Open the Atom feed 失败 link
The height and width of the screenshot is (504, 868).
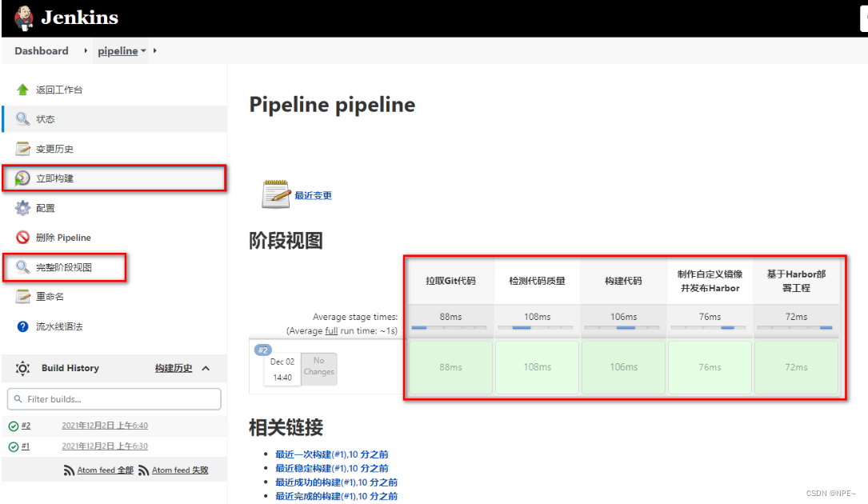tap(180, 470)
